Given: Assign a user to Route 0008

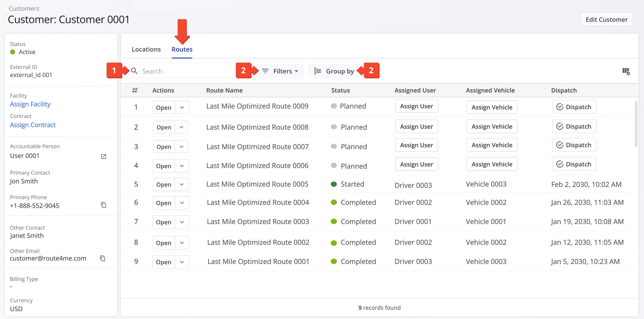Looking at the screenshot, I should (416, 126).
